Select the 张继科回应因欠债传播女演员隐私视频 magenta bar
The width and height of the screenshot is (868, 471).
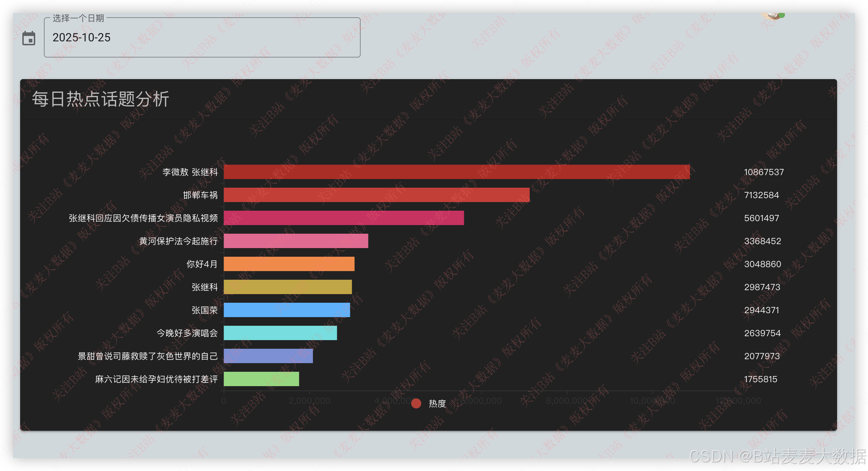tap(343, 218)
